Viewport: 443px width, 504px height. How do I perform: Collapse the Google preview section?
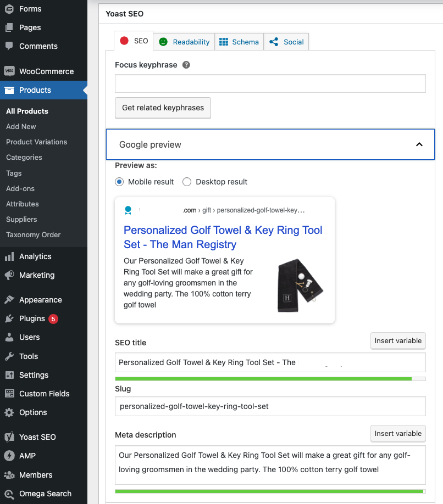[419, 144]
